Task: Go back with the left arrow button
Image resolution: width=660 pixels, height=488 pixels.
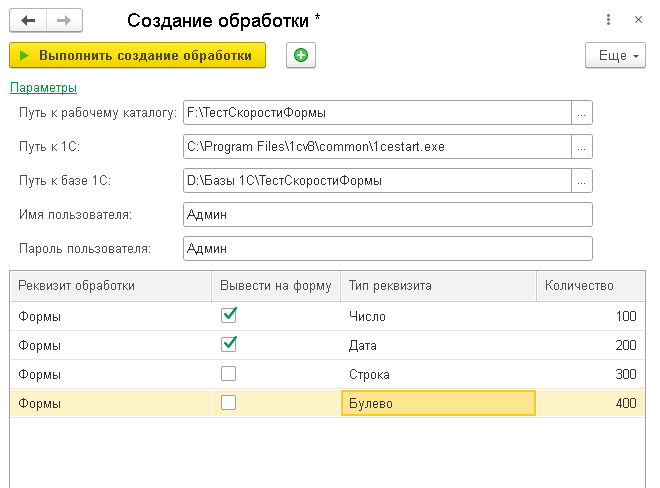Action: pyautogui.click(x=28, y=20)
